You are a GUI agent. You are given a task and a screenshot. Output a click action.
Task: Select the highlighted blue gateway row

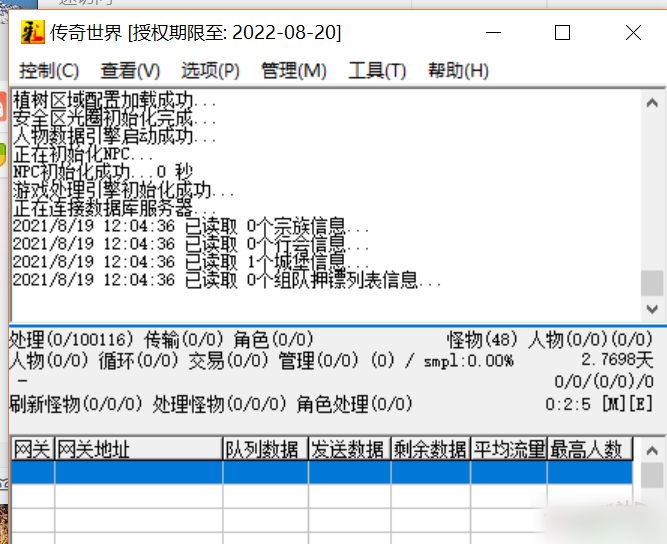pyautogui.click(x=322, y=473)
